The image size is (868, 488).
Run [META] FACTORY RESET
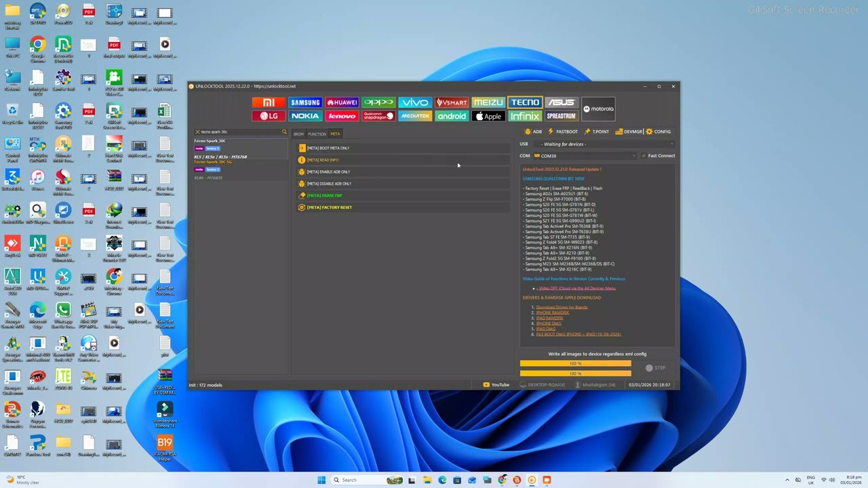point(403,207)
